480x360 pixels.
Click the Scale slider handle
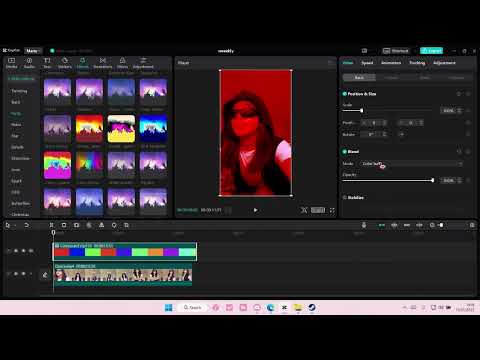(362, 110)
